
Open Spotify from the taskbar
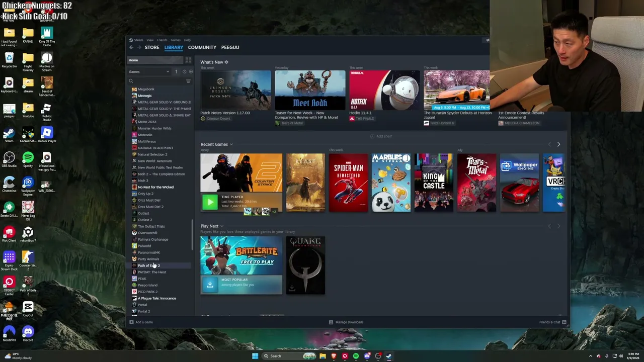(x=356, y=356)
